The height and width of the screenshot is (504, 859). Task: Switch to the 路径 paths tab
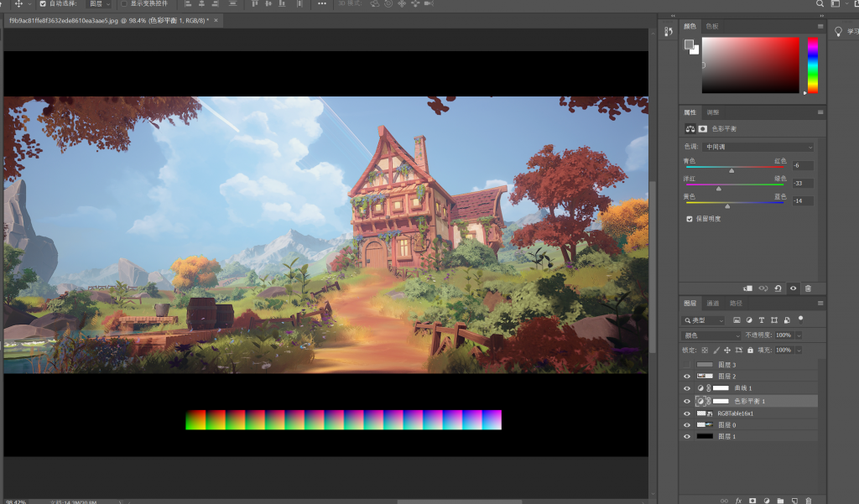pyautogui.click(x=736, y=303)
